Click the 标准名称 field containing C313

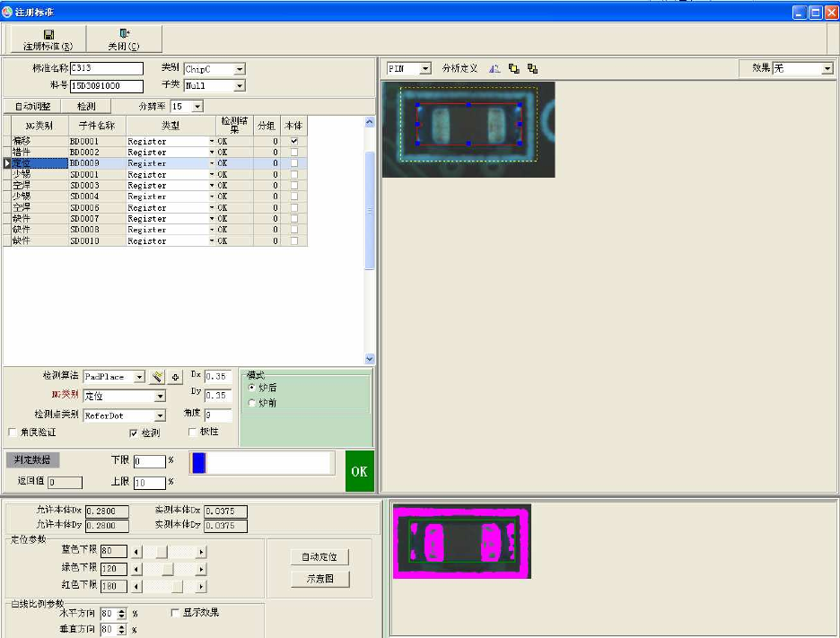(107, 68)
